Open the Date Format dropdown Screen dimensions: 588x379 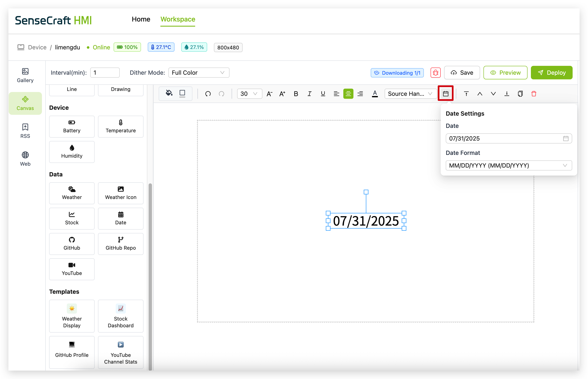click(x=509, y=165)
